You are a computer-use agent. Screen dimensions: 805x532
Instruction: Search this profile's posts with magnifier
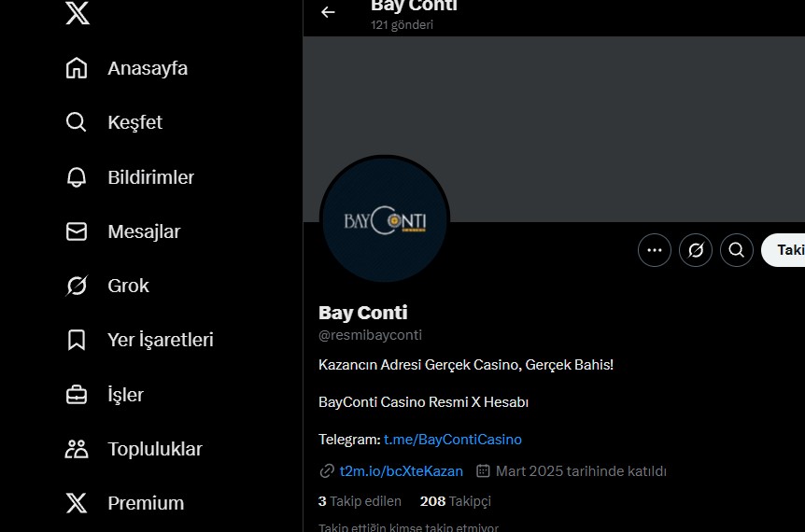pos(737,250)
